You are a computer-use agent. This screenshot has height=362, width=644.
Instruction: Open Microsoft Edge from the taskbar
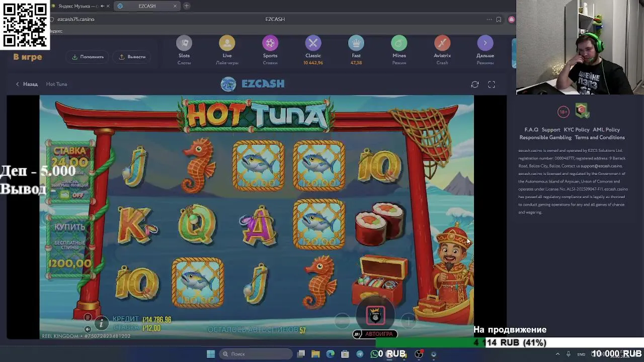click(330, 354)
